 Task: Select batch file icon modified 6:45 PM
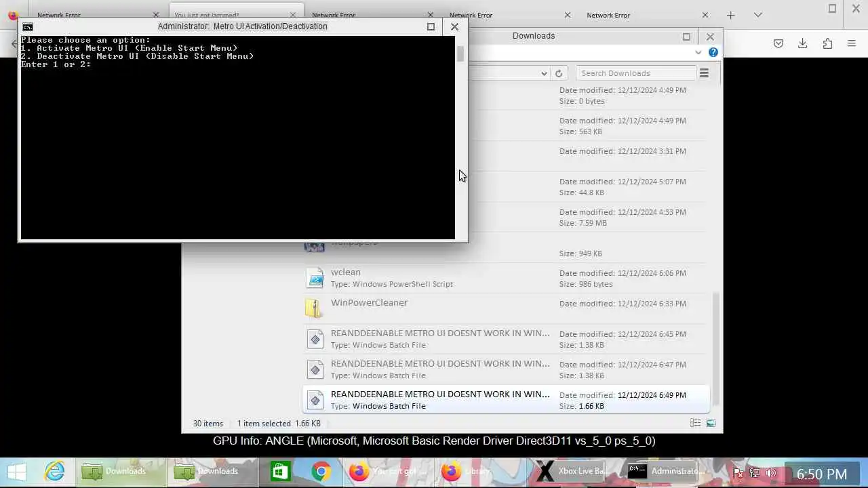pos(315,339)
